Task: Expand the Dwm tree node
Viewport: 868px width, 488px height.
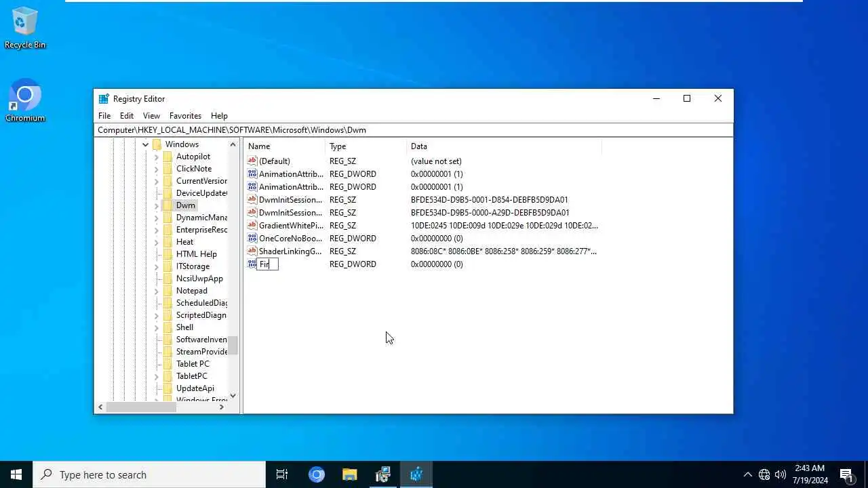Action: point(157,205)
